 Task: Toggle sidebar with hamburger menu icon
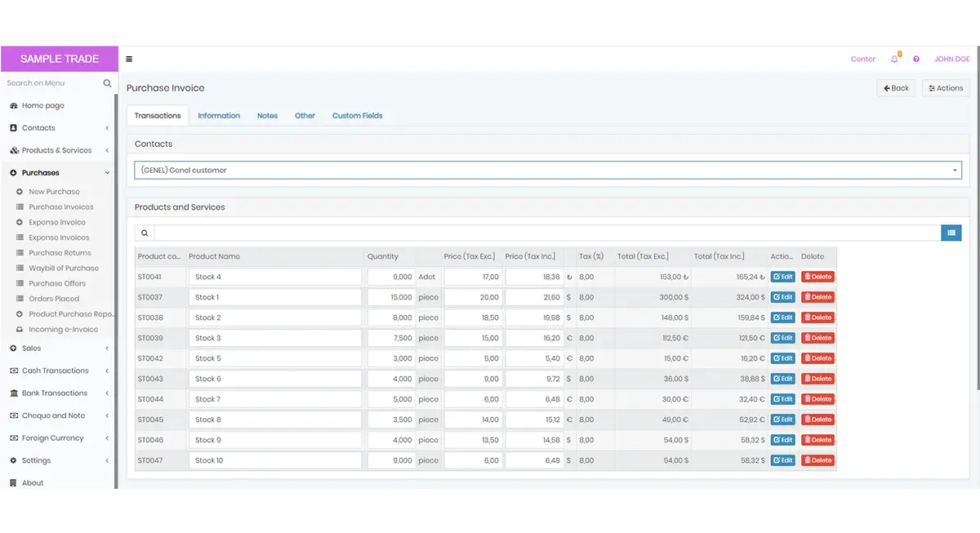coord(129,59)
